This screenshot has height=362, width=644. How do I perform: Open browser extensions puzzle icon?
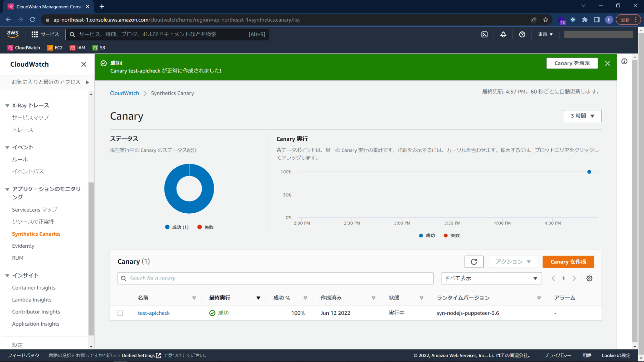pos(585,20)
